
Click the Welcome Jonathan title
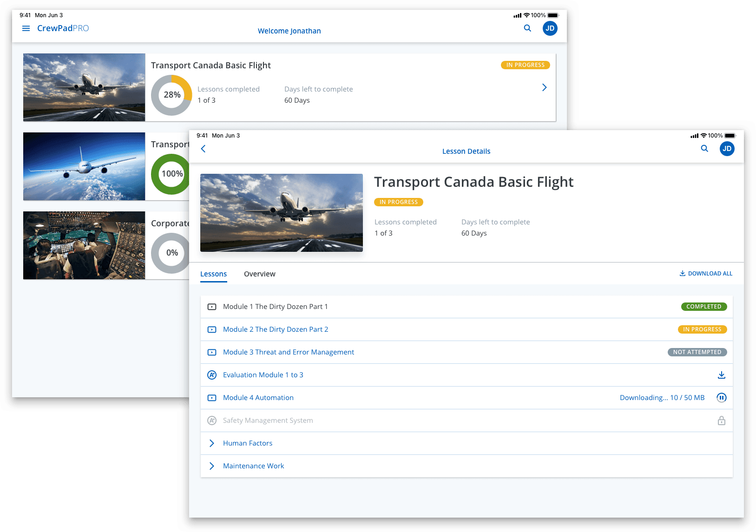click(x=289, y=31)
